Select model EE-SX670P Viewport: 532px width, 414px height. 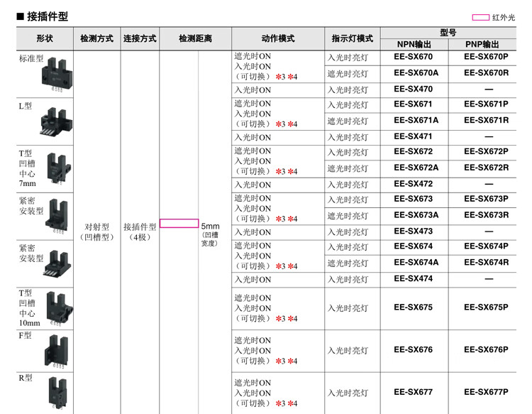tap(486, 57)
